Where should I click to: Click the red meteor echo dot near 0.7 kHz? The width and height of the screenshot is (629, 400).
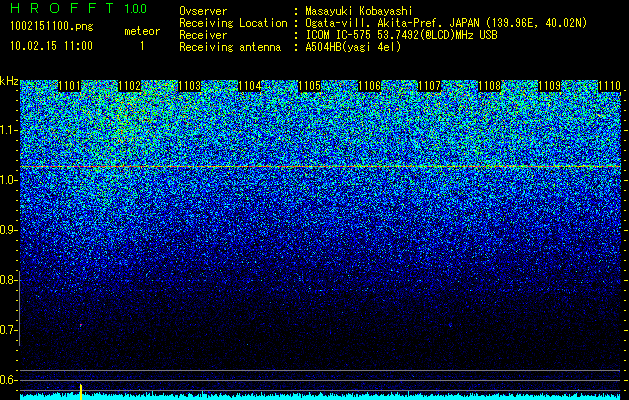(x=81, y=325)
